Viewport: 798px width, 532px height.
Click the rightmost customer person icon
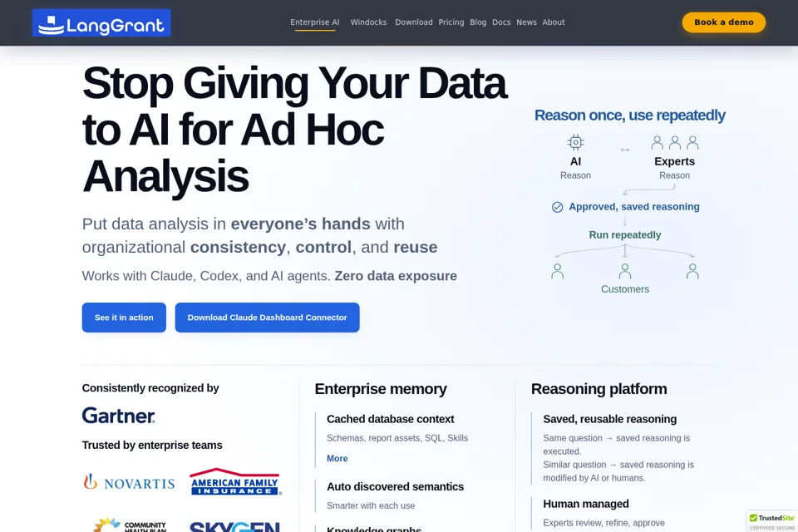(692, 271)
